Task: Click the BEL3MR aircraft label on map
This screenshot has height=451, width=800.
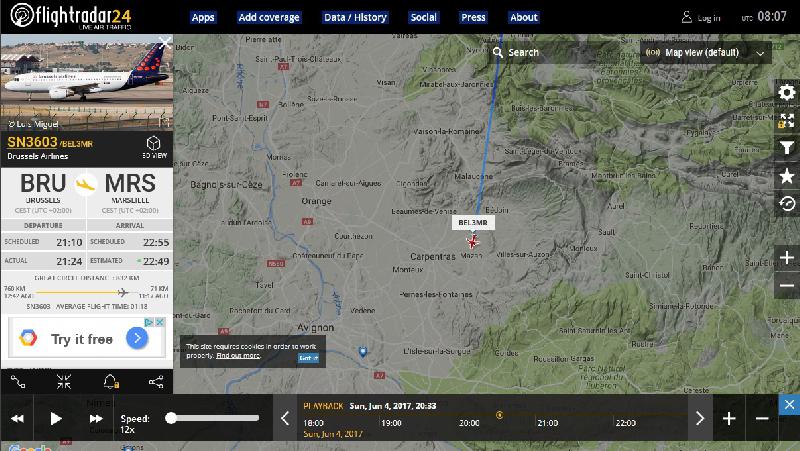Action: point(473,222)
